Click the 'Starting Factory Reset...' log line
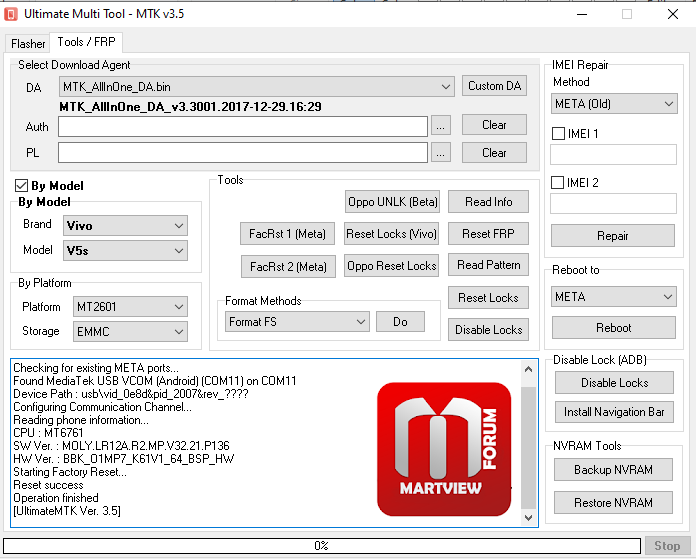 (x=70, y=472)
